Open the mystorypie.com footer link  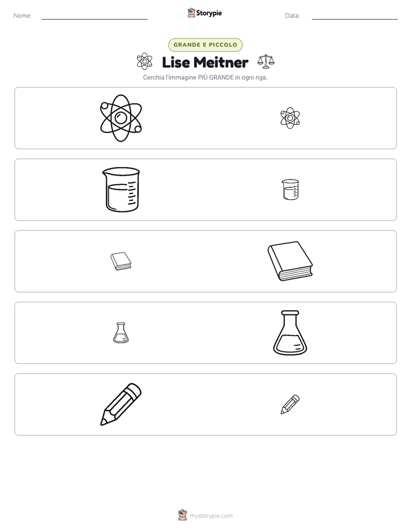point(211,516)
